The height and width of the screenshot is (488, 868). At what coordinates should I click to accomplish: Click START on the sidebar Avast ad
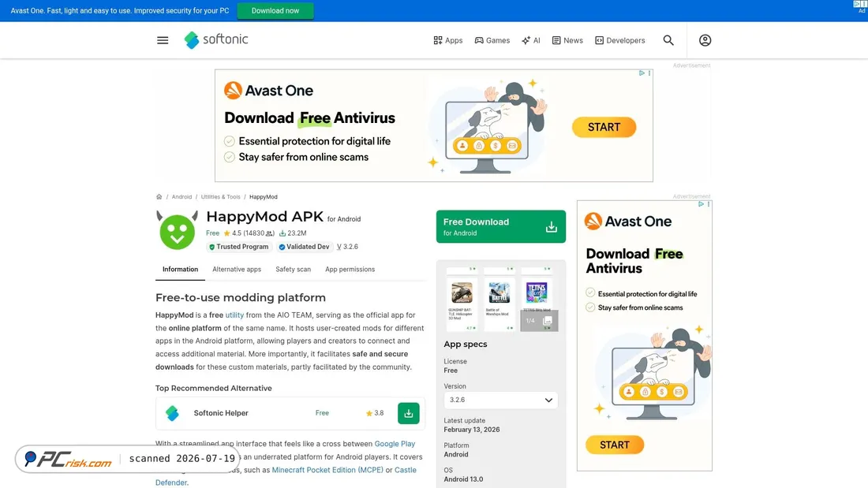coord(615,445)
